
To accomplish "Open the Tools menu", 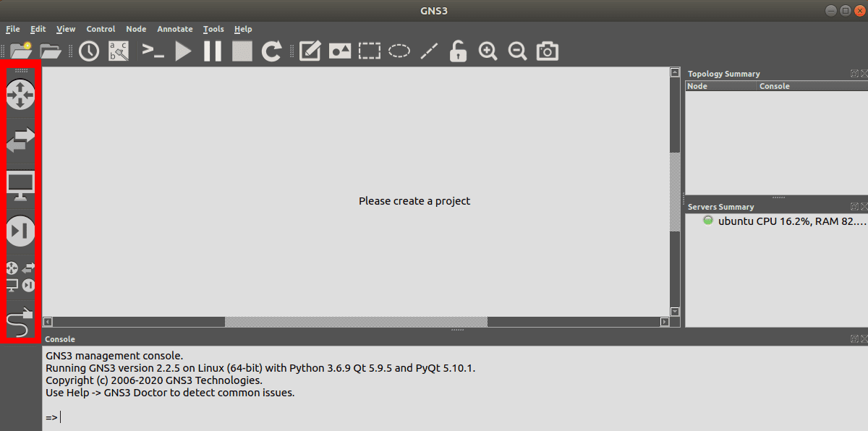I will 213,29.
